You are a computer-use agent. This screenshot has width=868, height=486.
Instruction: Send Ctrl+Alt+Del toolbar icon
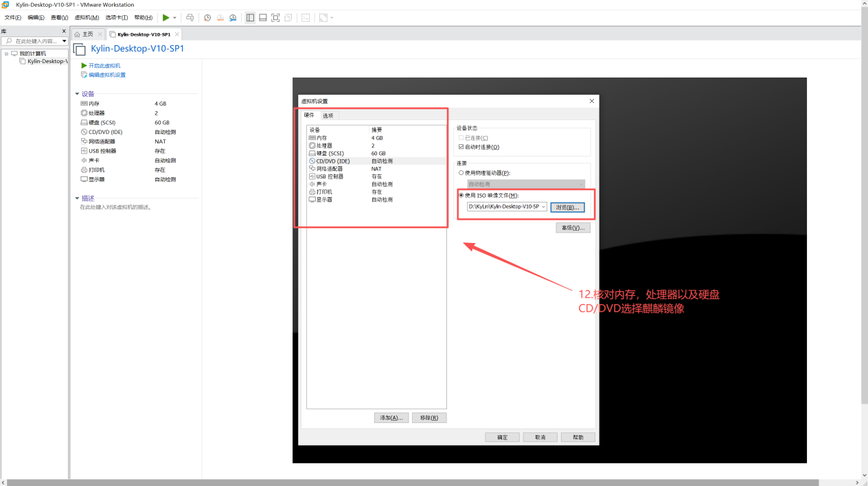190,17
